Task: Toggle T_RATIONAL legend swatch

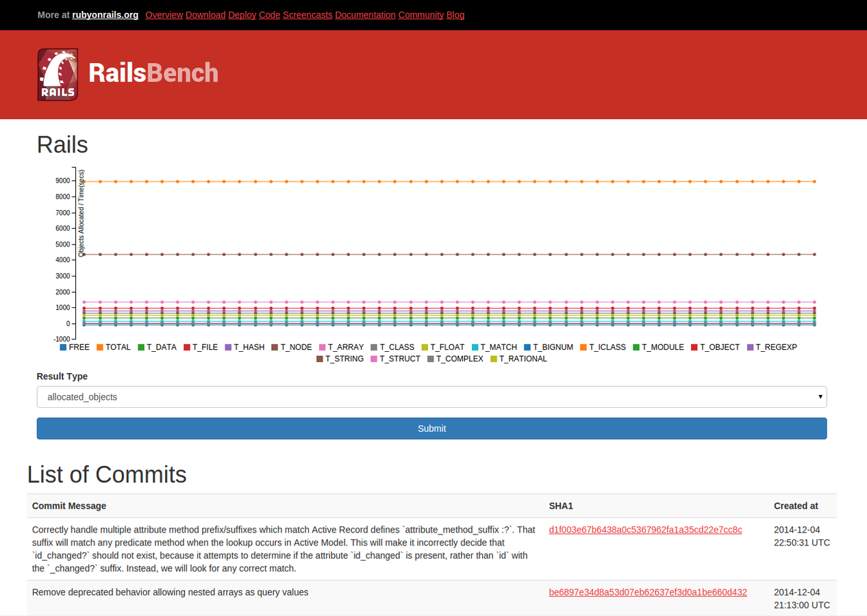Action: pyautogui.click(x=493, y=359)
